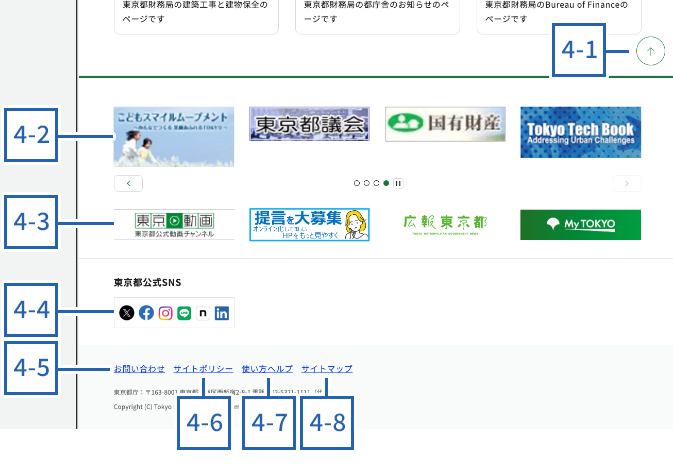This screenshot has height=465, width=673.
Task: Select the third carousel dot
Action: 376,183
